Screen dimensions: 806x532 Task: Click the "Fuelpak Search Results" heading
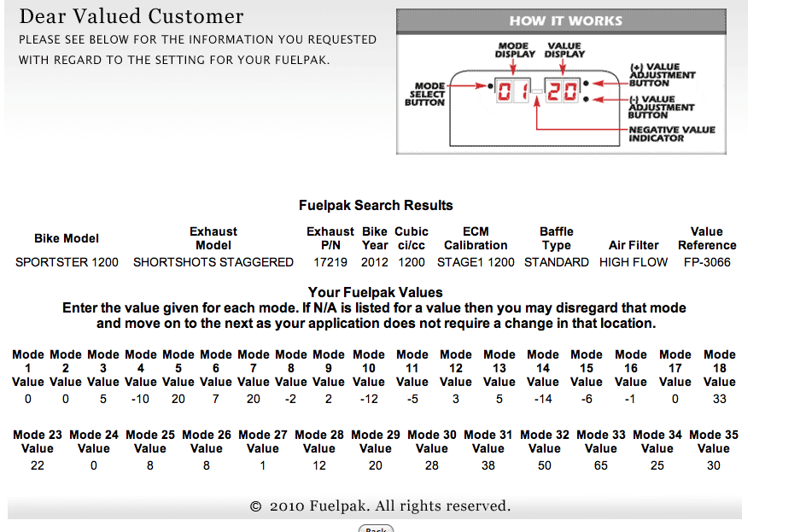tap(376, 205)
